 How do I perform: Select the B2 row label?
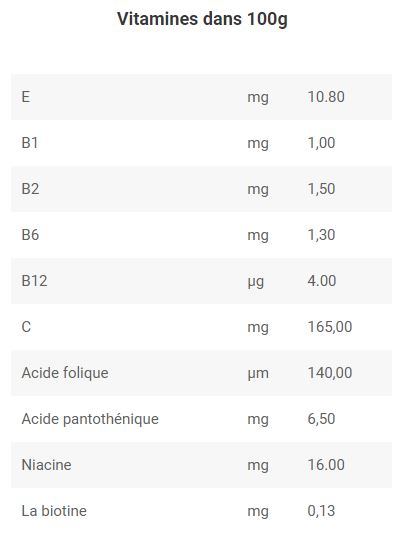[x=30, y=189]
